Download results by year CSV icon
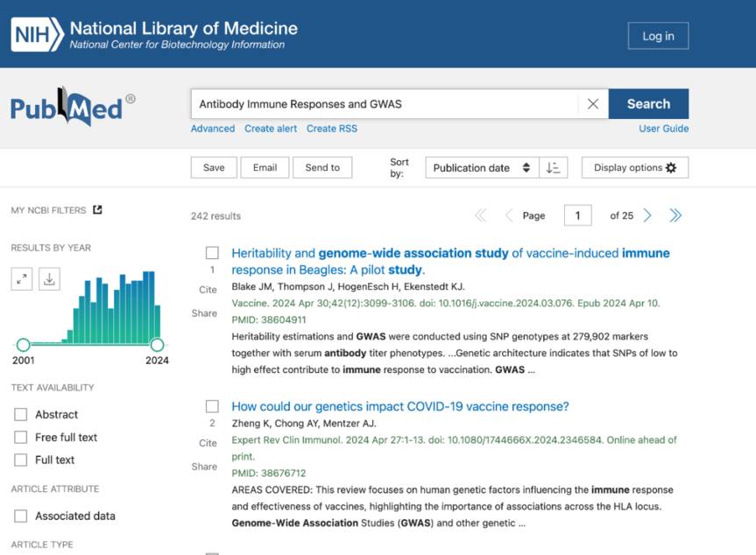The height and width of the screenshot is (555, 756). tap(49, 279)
